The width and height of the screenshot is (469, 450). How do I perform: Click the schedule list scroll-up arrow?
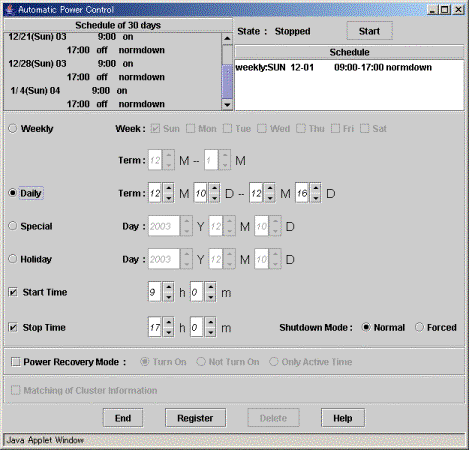click(227, 39)
